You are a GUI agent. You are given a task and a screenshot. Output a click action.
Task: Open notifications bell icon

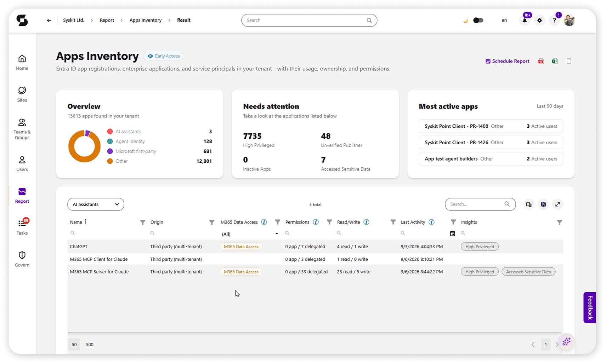click(525, 20)
